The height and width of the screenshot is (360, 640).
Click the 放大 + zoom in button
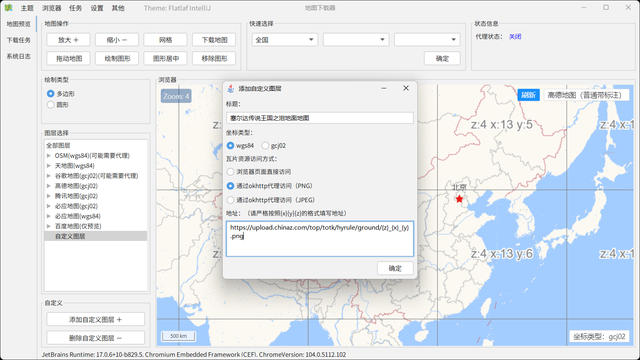point(68,40)
